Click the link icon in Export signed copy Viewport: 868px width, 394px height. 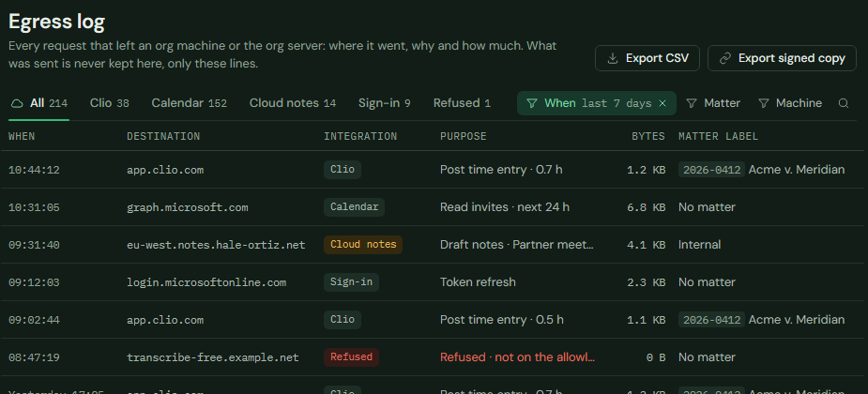(x=724, y=59)
